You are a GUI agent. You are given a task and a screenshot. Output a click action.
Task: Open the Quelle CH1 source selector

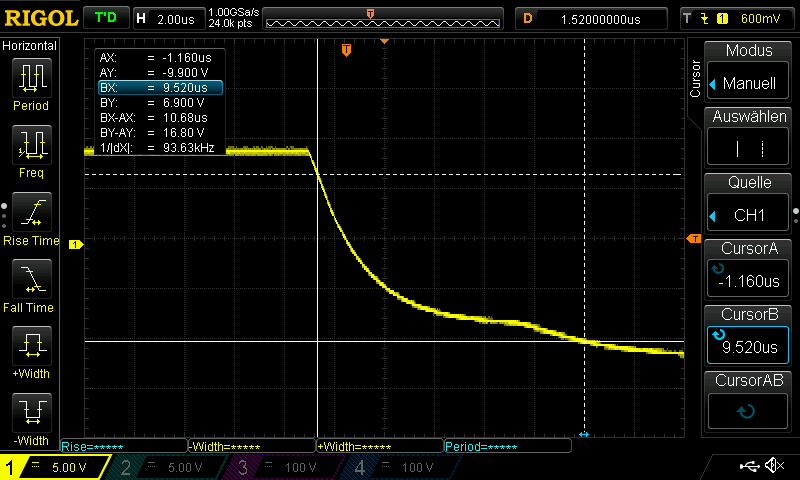(749, 202)
